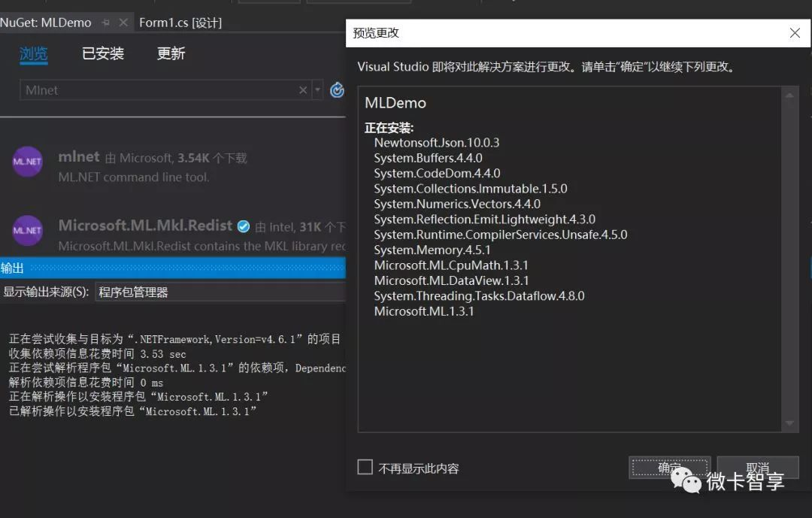Click output line 收集依赖项信息花费时间 3.53 sec
Viewport: 812px width, 518px height.
97,354
